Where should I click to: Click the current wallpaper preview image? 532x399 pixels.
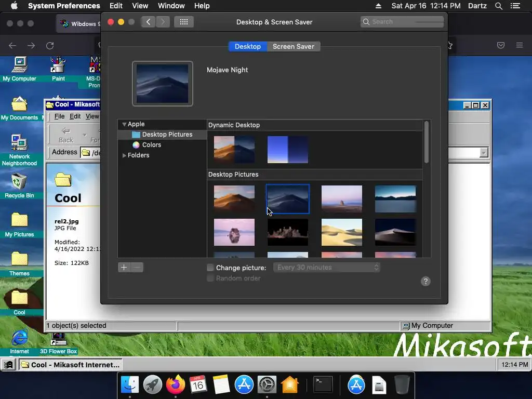pyautogui.click(x=163, y=84)
